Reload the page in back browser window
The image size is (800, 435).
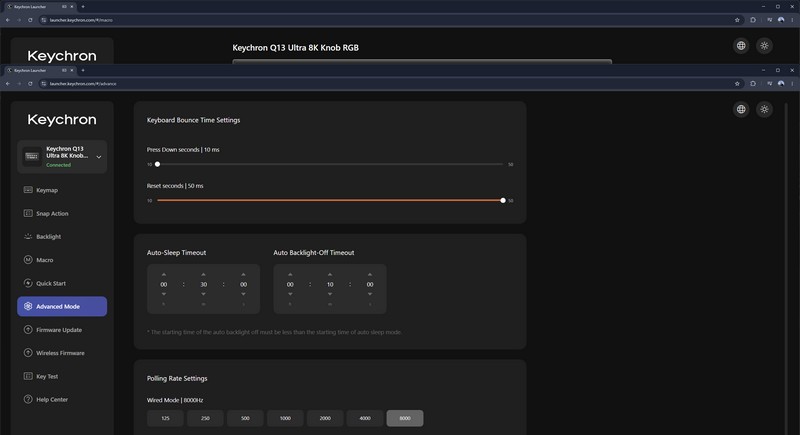(30, 20)
